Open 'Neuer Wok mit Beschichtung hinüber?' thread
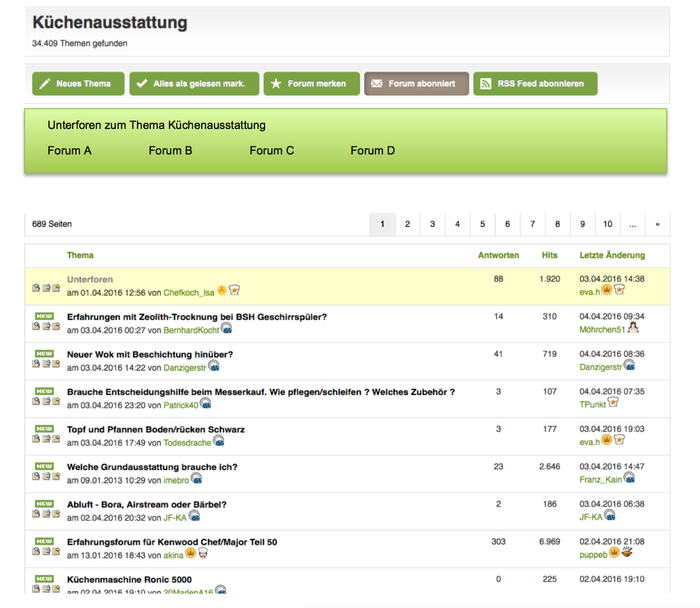Screen dimensions: 700x608 150,355
